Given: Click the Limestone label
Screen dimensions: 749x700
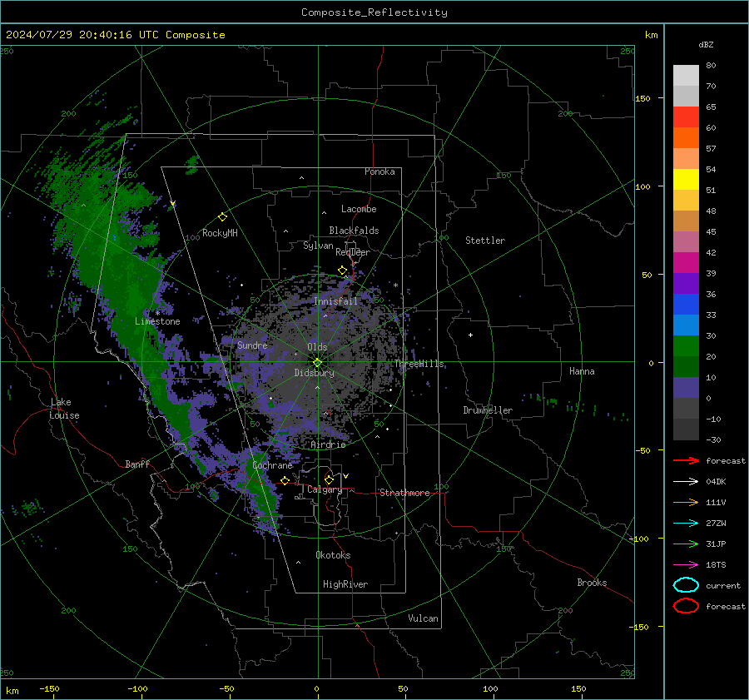Looking at the screenshot, I should coord(157,321).
